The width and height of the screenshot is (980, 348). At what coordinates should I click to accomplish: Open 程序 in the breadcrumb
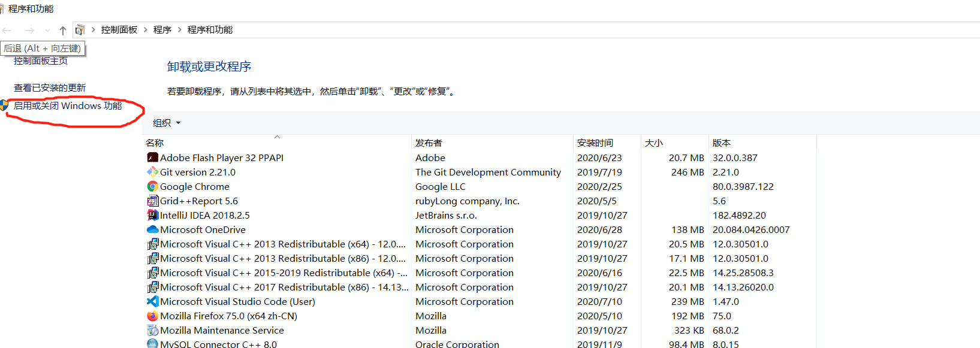[x=162, y=29]
